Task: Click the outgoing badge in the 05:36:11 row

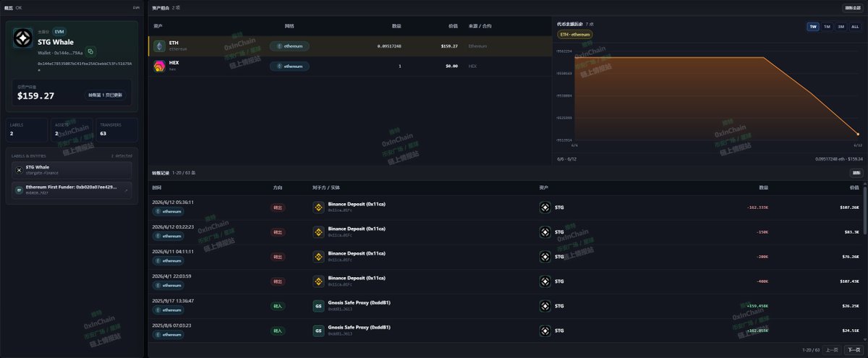Action: coord(278,208)
